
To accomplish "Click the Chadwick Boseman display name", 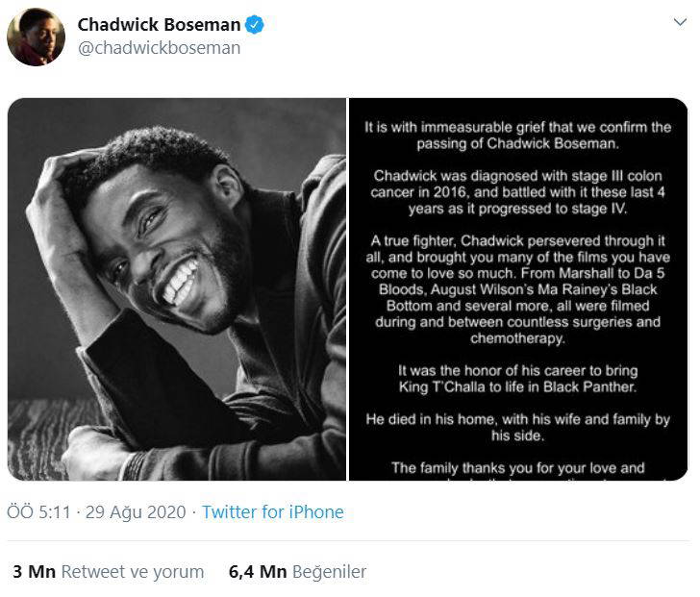I will (x=159, y=24).
